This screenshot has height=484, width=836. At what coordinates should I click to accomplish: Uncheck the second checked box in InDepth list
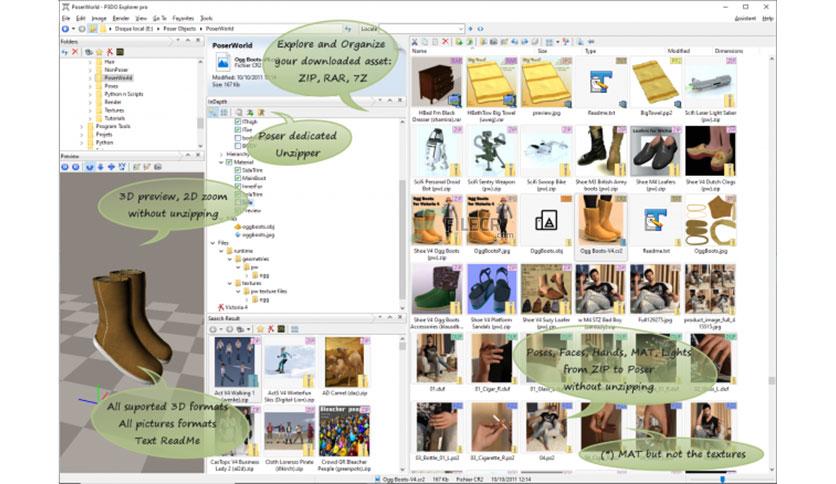[238, 130]
